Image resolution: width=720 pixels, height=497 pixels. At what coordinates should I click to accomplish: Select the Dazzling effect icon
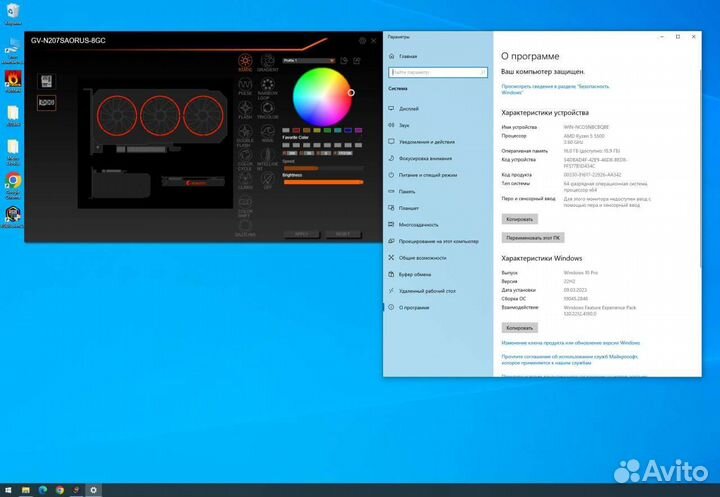pyautogui.click(x=245, y=226)
